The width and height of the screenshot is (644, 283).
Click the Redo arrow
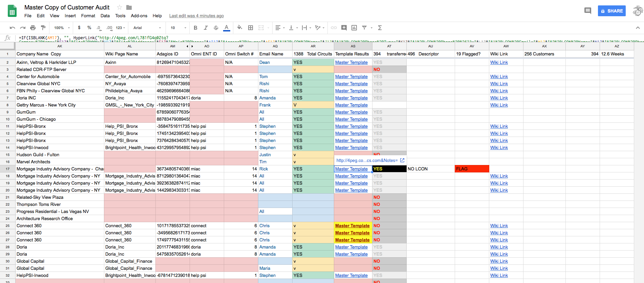[23, 28]
